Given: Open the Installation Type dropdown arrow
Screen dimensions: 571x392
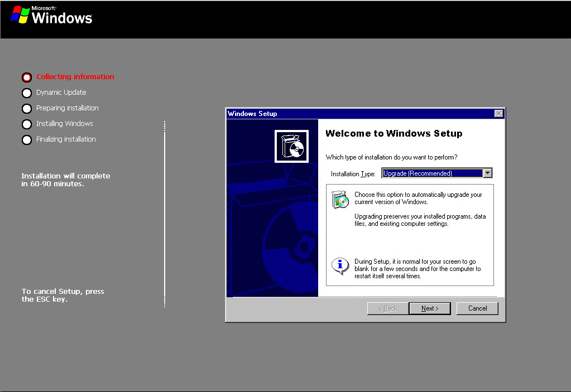Looking at the screenshot, I should 488,173.
